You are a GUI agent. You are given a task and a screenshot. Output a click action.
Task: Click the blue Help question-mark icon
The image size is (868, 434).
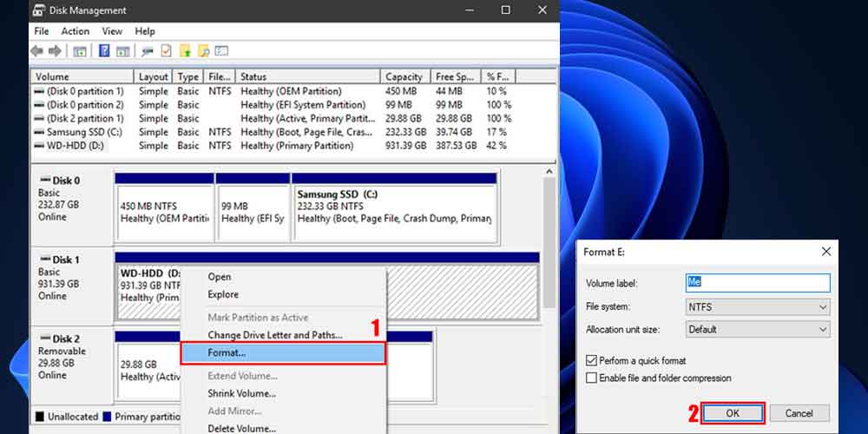[x=104, y=51]
